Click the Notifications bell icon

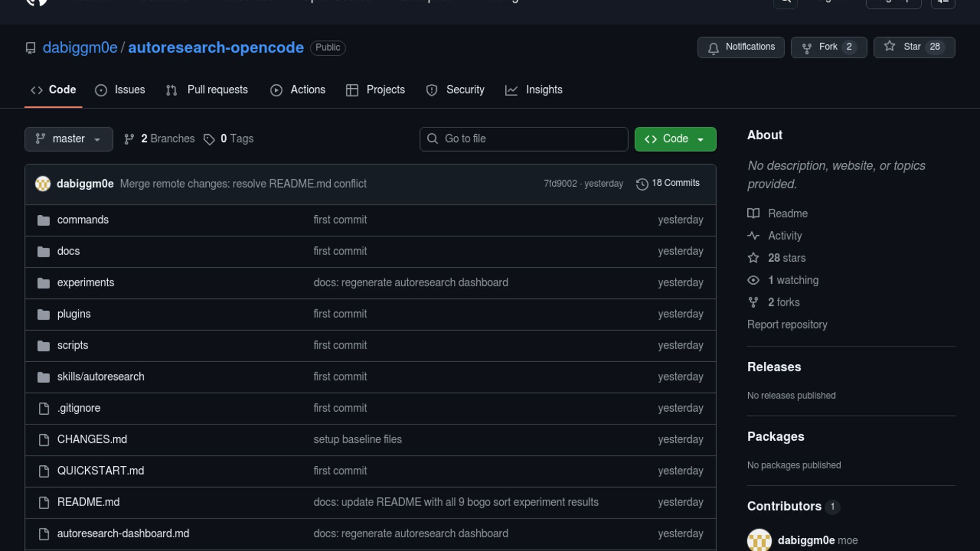click(x=713, y=48)
